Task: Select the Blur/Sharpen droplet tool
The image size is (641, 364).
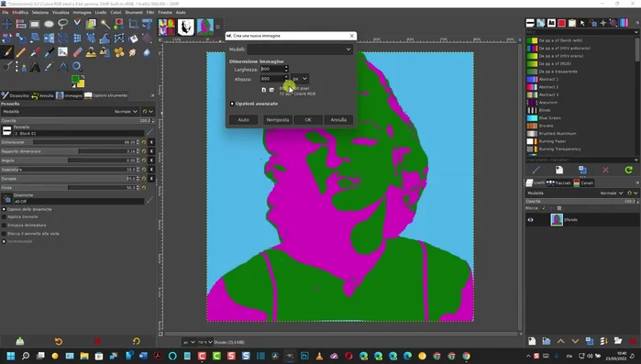Action: 147,52
